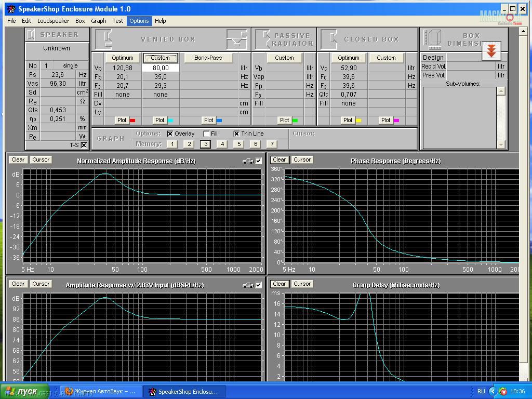Clear the Normalized Amplitude Response graph
Viewport: 532px width, 399px height.
(x=18, y=160)
